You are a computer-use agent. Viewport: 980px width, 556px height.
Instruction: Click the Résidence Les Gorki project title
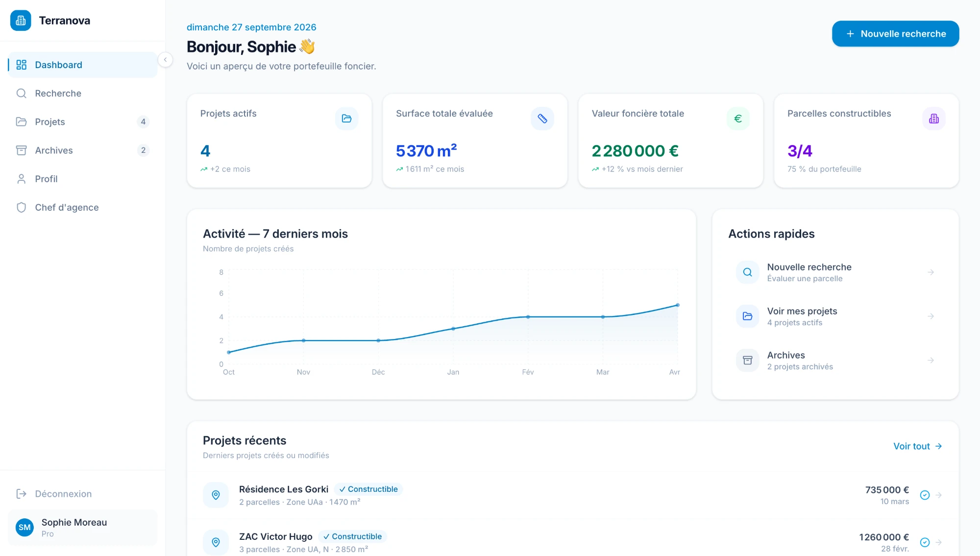tap(284, 489)
